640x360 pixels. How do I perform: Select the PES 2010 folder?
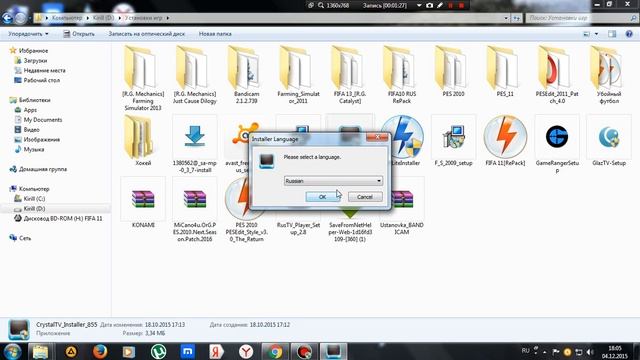(453, 72)
